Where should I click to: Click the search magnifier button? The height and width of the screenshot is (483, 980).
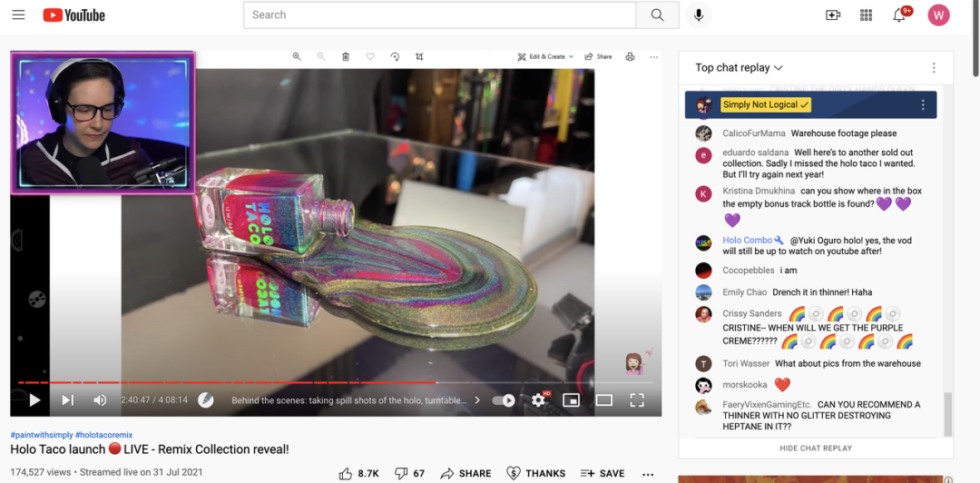[657, 15]
